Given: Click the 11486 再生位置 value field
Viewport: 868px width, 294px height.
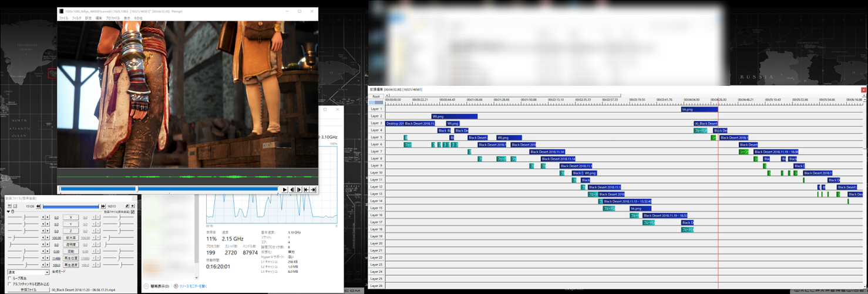Looking at the screenshot, I should [x=56, y=258].
